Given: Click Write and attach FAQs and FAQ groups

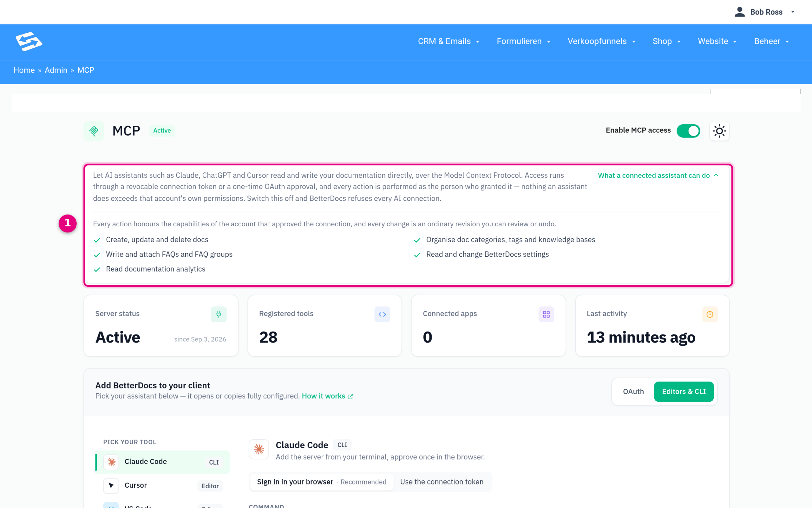Looking at the screenshot, I should click(x=169, y=254).
